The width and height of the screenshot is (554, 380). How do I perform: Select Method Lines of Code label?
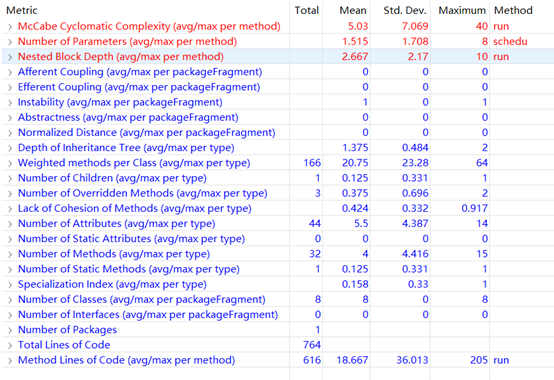pyautogui.click(x=126, y=360)
